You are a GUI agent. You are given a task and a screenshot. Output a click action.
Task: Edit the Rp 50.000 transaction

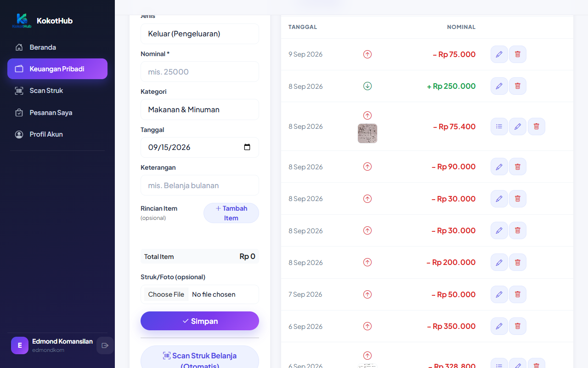[x=499, y=294]
